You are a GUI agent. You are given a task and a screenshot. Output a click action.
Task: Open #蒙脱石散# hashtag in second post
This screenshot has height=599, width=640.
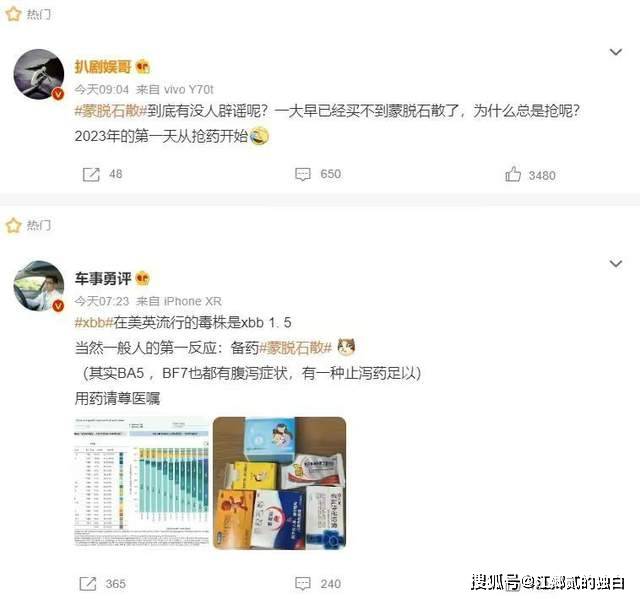(x=296, y=348)
